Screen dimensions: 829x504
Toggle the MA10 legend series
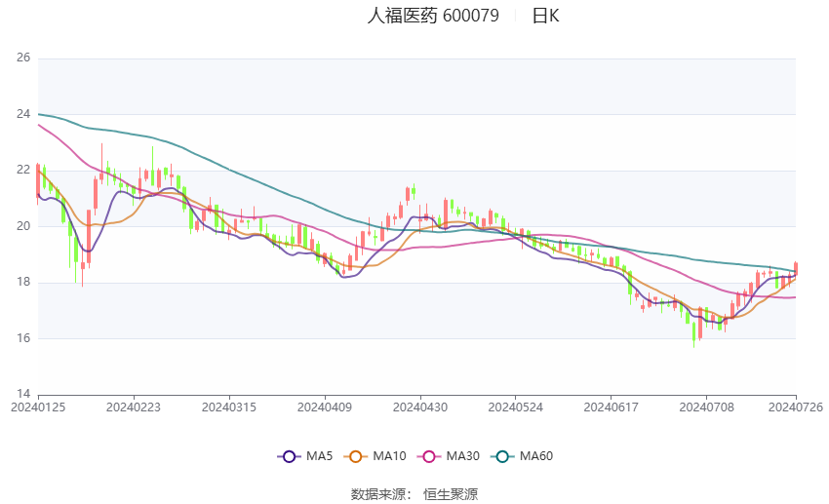(x=375, y=456)
